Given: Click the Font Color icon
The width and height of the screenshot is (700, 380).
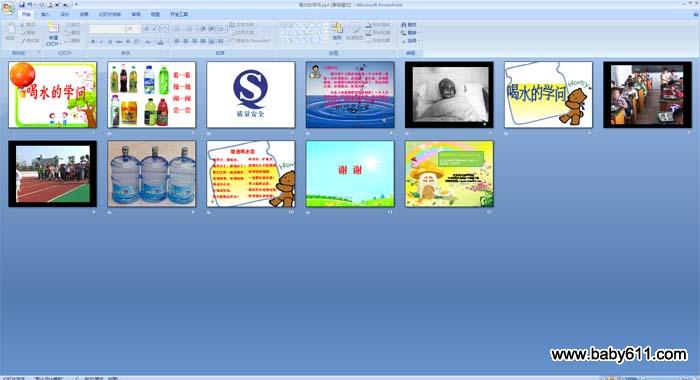Looking at the screenshot, I should (x=160, y=42).
